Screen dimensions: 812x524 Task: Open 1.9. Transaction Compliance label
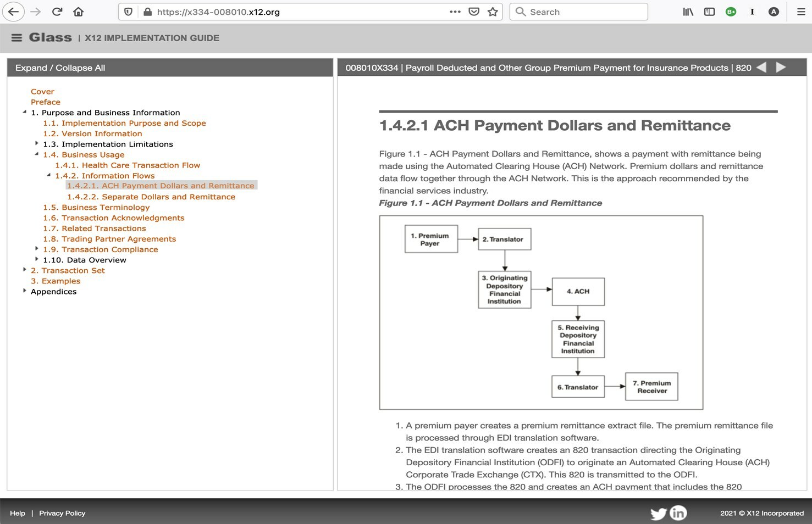click(x=101, y=249)
